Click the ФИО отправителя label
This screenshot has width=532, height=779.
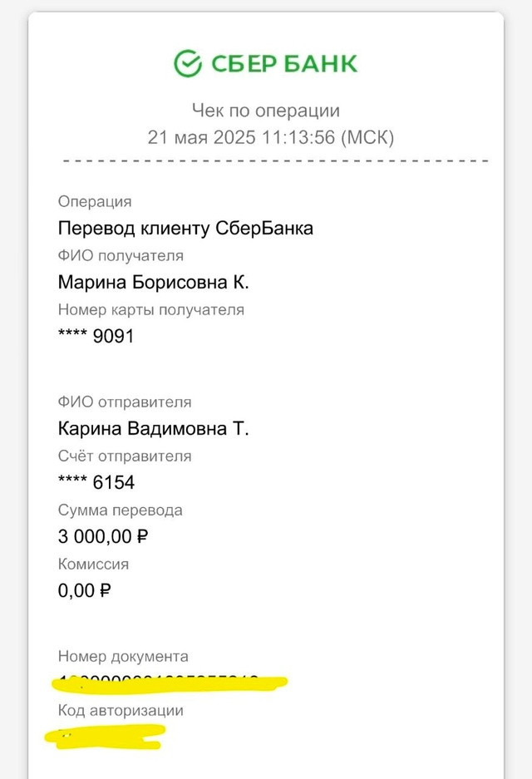(x=125, y=402)
